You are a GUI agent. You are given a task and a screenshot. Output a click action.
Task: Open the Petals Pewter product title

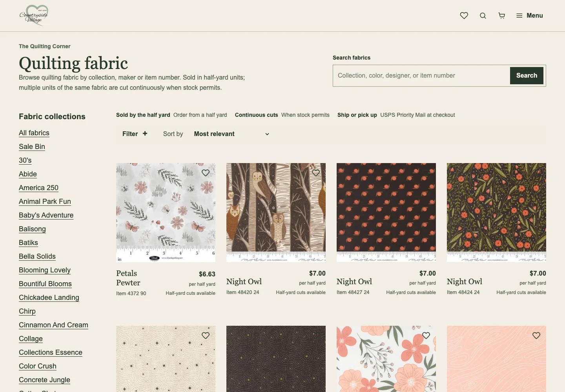[128, 278]
